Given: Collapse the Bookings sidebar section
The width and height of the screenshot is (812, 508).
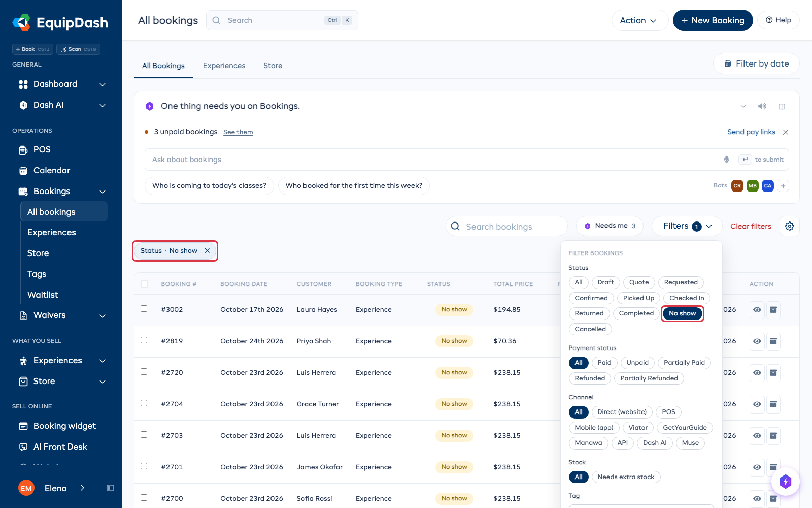Looking at the screenshot, I should point(102,192).
